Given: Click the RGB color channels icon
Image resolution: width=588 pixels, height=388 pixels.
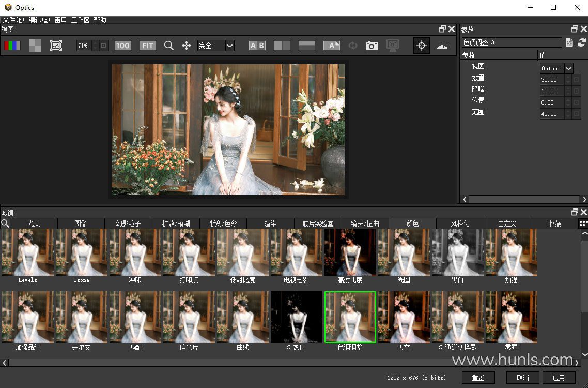Looking at the screenshot, I should click(12, 46).
